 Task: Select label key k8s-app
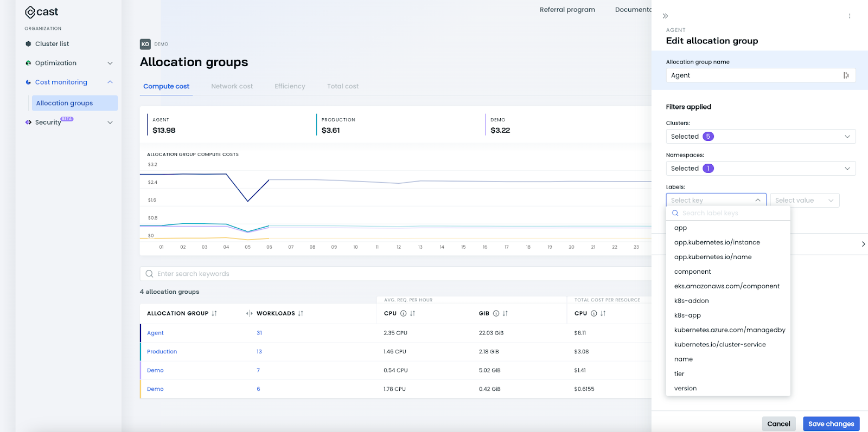(x=728, y=315)
